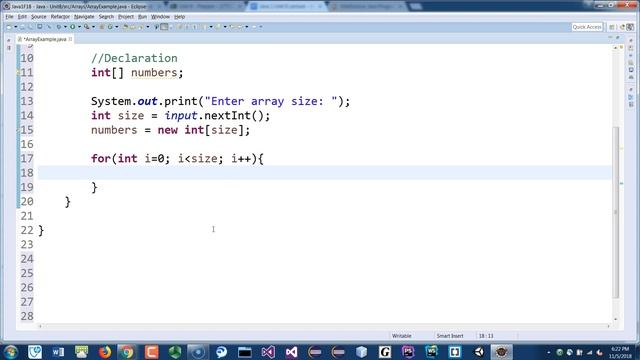The image size is (640, 360).
Task: Select the ArrayExample.java editor tab
Action: click(45, 39)
